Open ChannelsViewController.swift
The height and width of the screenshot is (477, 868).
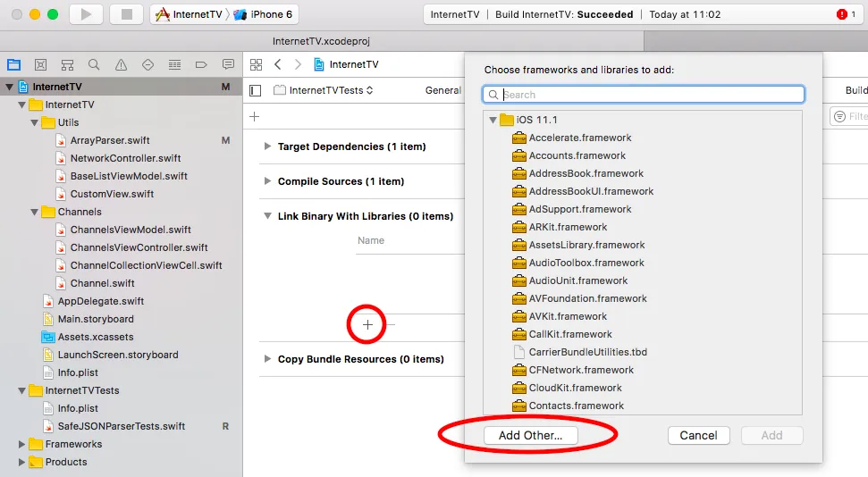tap(139, 247)
